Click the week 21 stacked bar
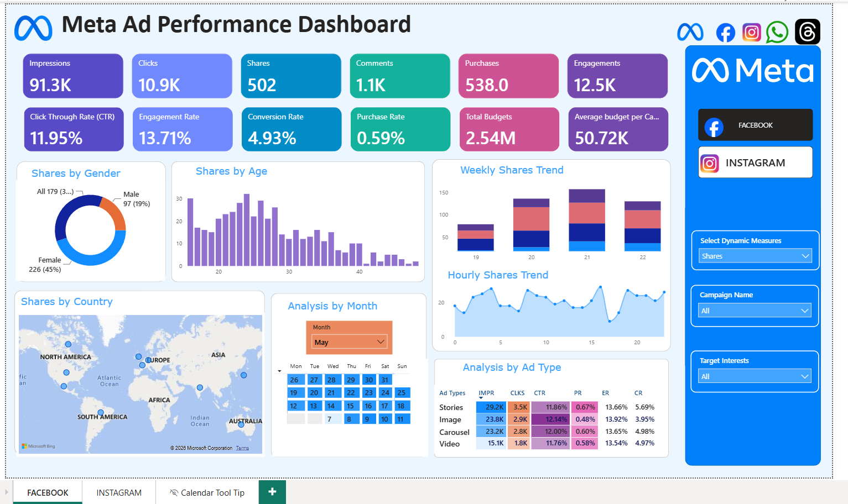 pos(587,220)
